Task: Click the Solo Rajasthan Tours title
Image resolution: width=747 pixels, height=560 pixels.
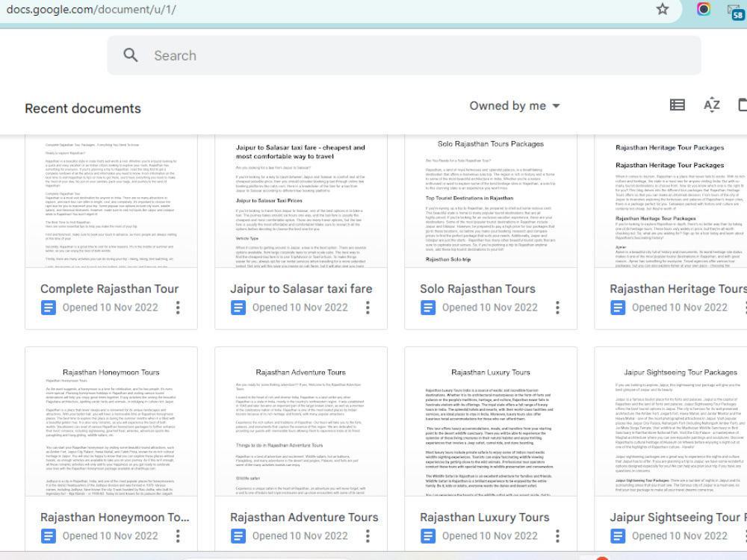Action: pos(477,289)
